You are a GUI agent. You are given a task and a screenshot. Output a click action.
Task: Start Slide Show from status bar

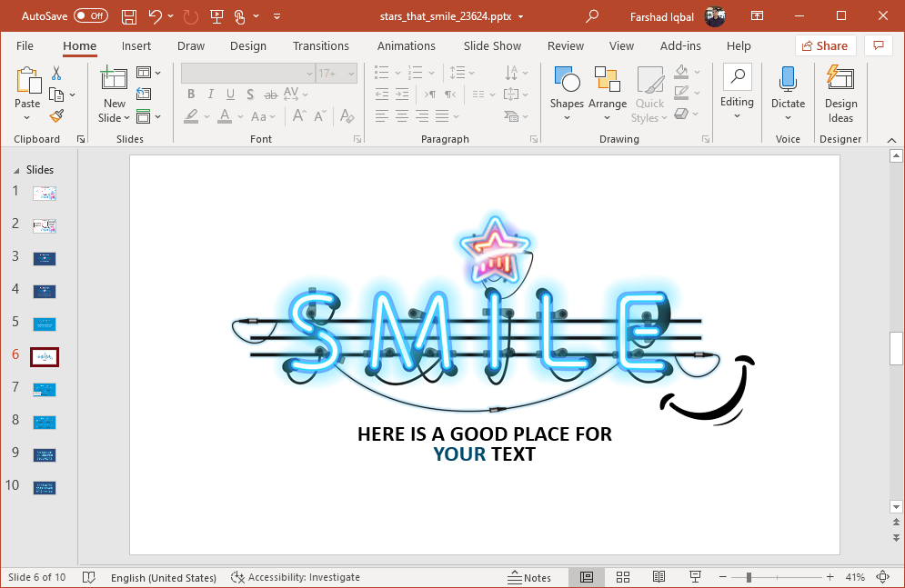[x=695, y=577]
